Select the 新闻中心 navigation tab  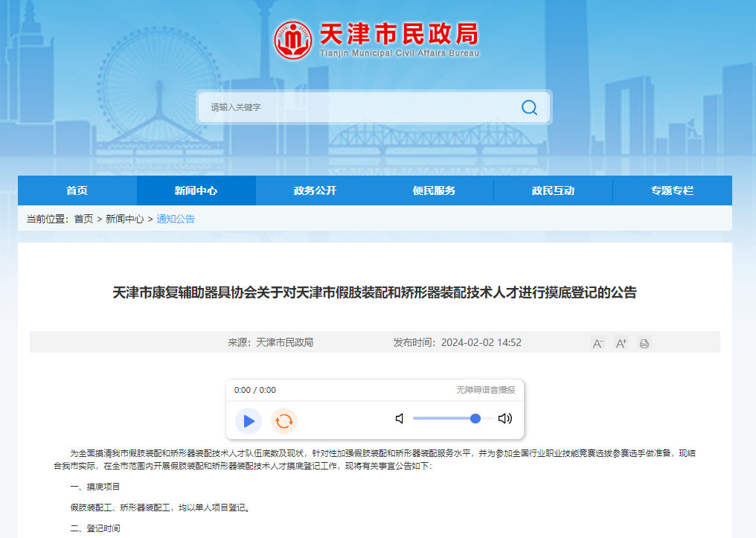[x=196, y=190]
